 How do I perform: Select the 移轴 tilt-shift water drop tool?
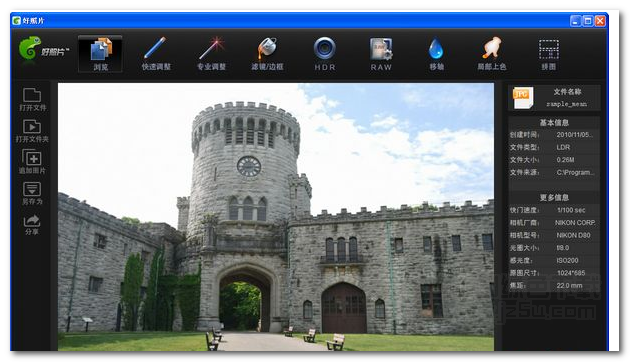tap(436, 54)
